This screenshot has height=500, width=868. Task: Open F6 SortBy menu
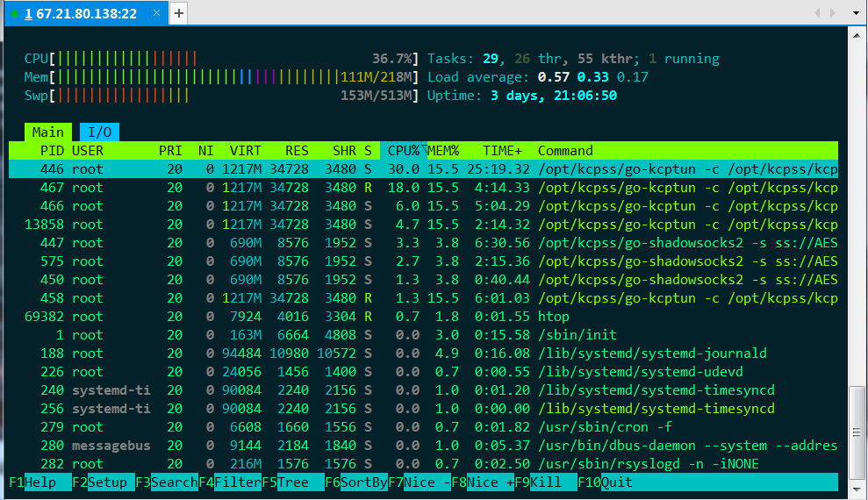pyautogui.click(x=356, y=482)
